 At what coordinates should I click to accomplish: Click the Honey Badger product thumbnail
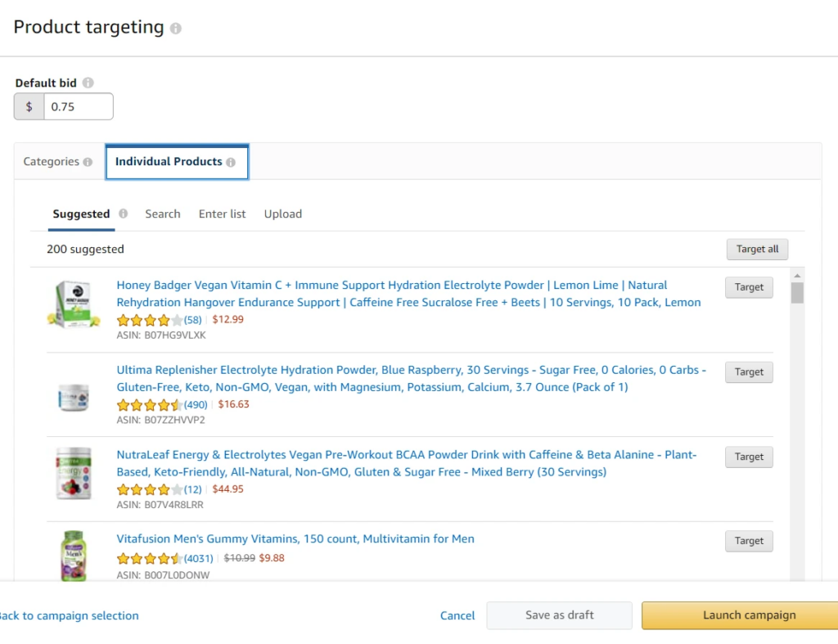coord(74,304)
